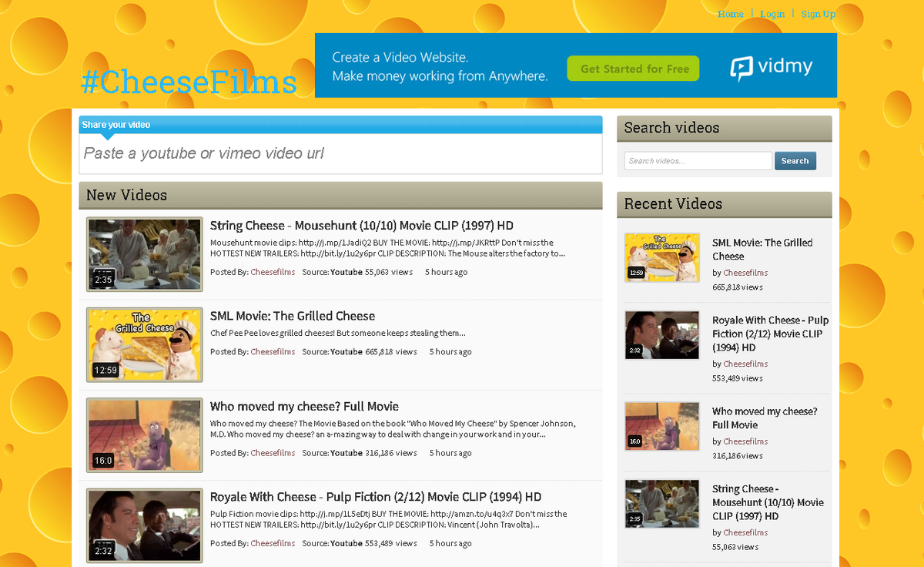Open String Cheese - Mousehunt title in Recent Videos
This screenshot has width=924, height=567.
(x=768, y=502)
